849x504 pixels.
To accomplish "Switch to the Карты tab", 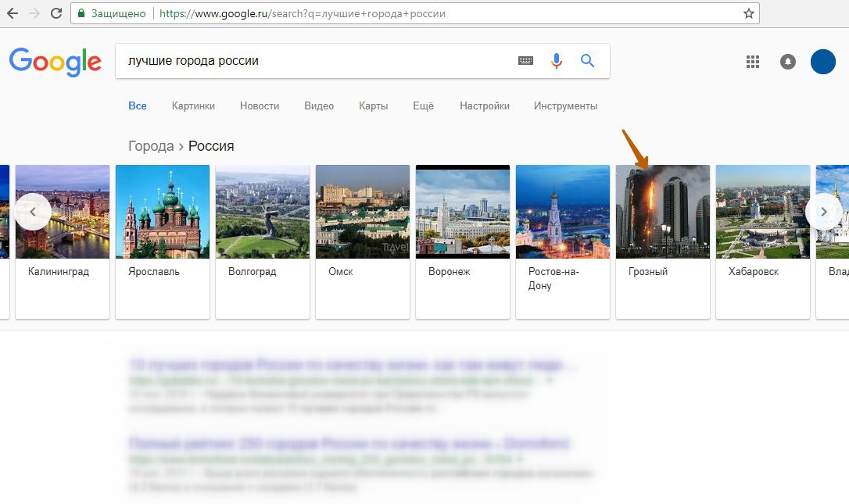I will pyautogui.click(x=374, y=106).
